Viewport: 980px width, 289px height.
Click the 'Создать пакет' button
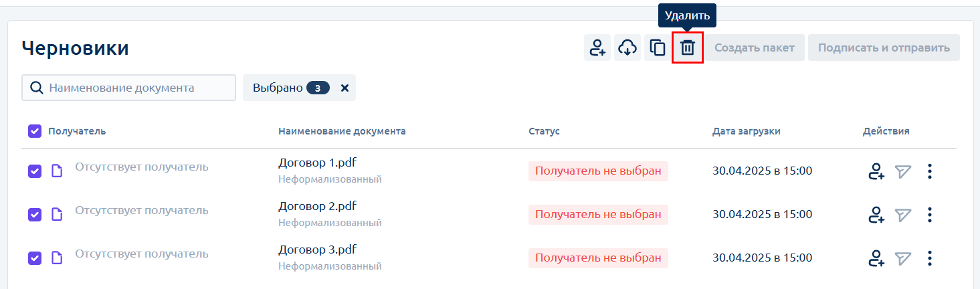coord(755,47)
